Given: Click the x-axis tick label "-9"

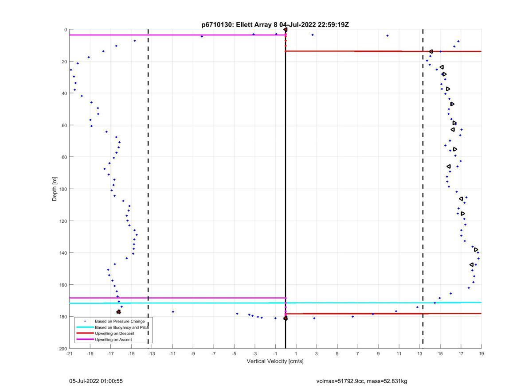Looking at the screenshot, I should (x=193, y=354).
